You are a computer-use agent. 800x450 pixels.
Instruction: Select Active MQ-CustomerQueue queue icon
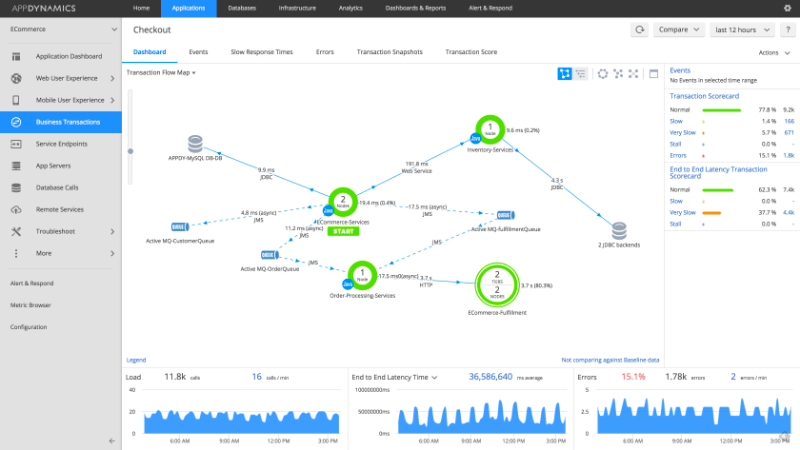pos(180,227)
